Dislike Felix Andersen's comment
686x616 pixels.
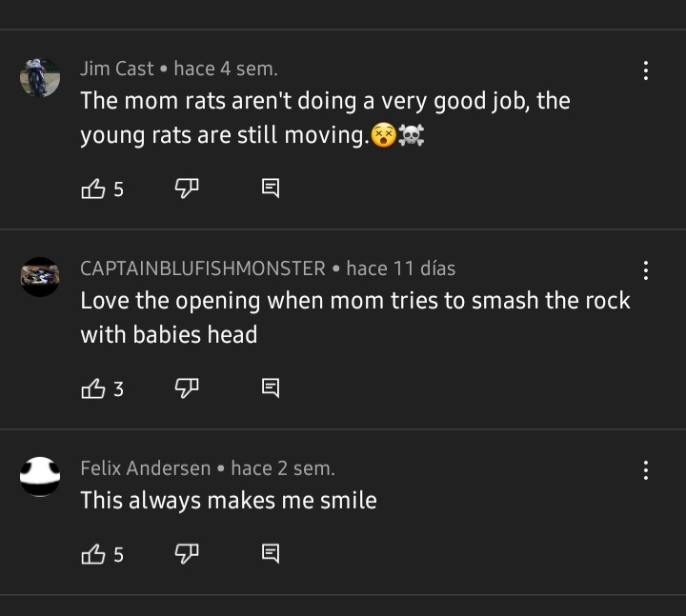[185, 554]
